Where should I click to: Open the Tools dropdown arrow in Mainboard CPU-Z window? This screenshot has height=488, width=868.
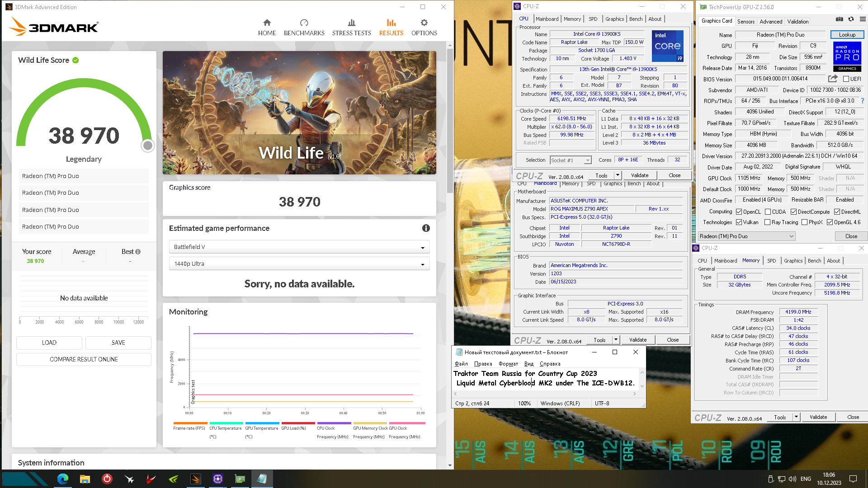click(616, 340)
